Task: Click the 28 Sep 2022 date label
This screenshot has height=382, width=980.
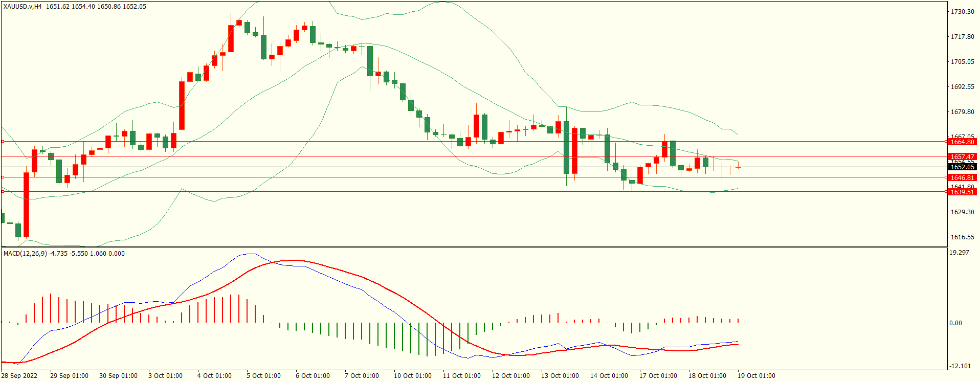Action: tap(19, 375)
